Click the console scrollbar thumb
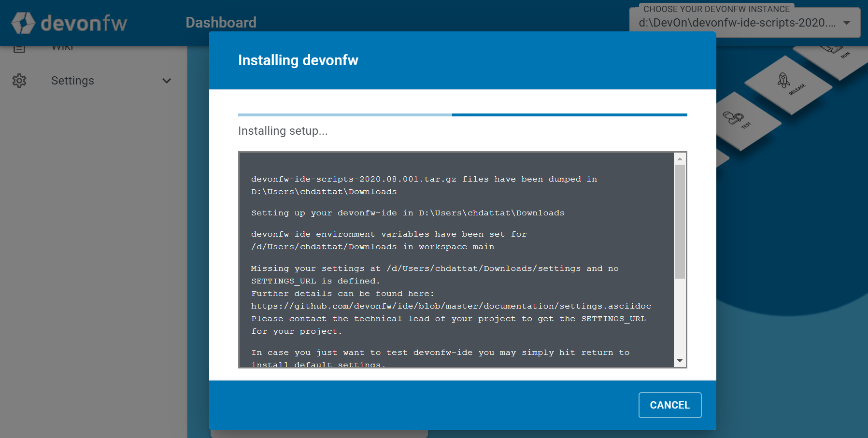Screen dimensions: 868x438 tap(680, 222)
